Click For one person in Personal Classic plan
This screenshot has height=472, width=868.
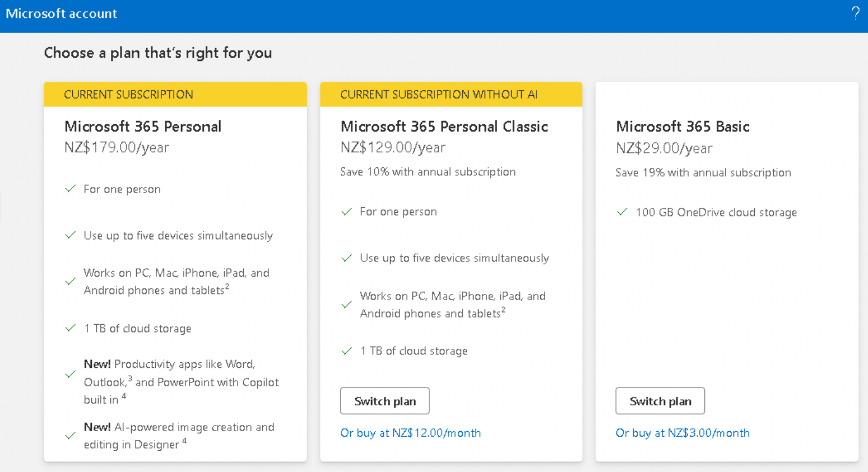[x=398, y=212]
